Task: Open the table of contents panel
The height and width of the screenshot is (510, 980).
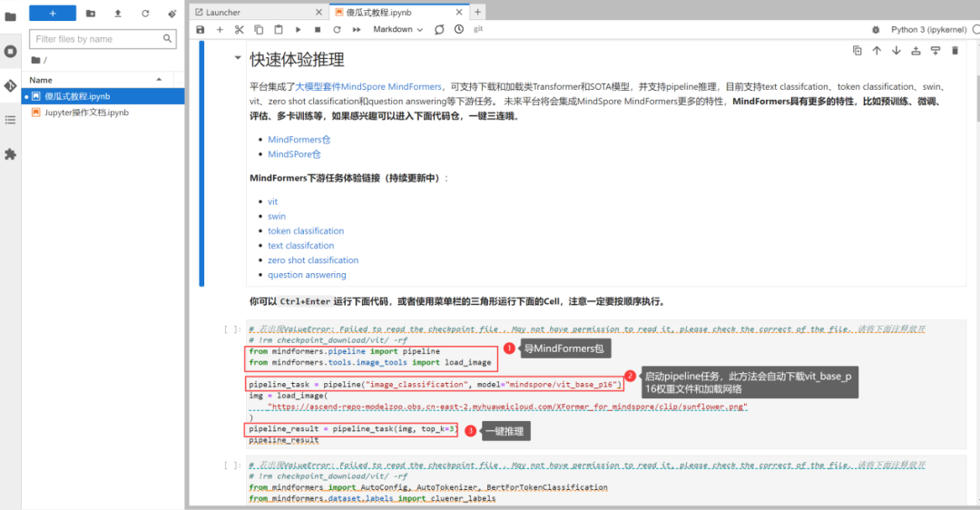Action: (10, 120)
